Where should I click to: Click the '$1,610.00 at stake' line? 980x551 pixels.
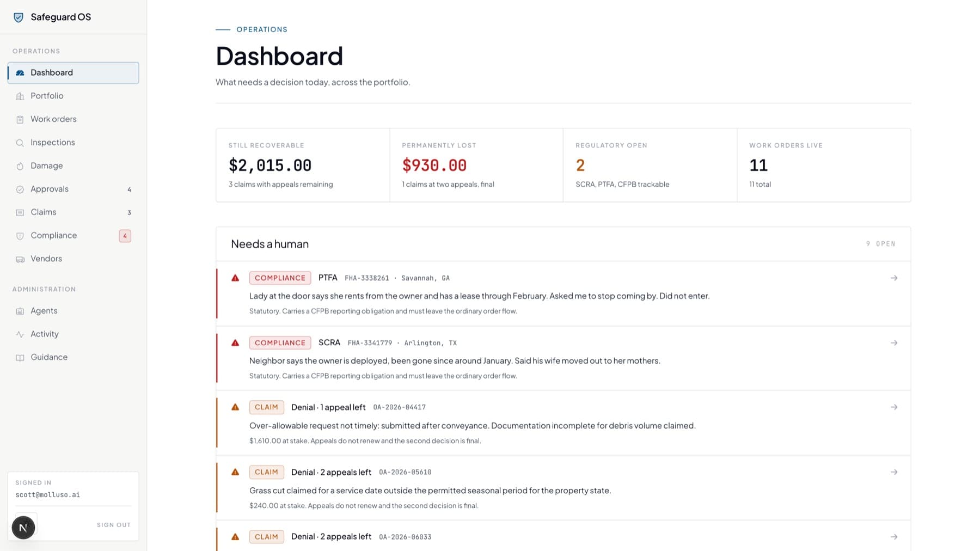pos(365,441)
